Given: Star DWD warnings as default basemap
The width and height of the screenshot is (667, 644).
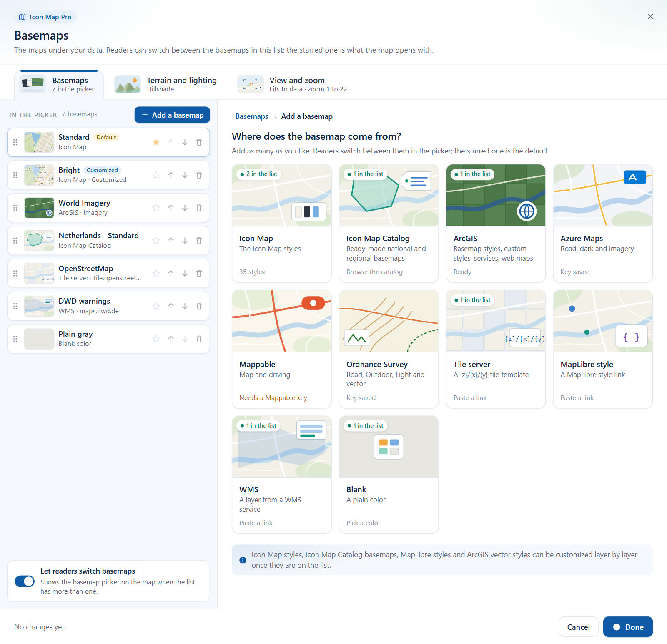Looking at the screenshot, I should click(x=156, y=306).
